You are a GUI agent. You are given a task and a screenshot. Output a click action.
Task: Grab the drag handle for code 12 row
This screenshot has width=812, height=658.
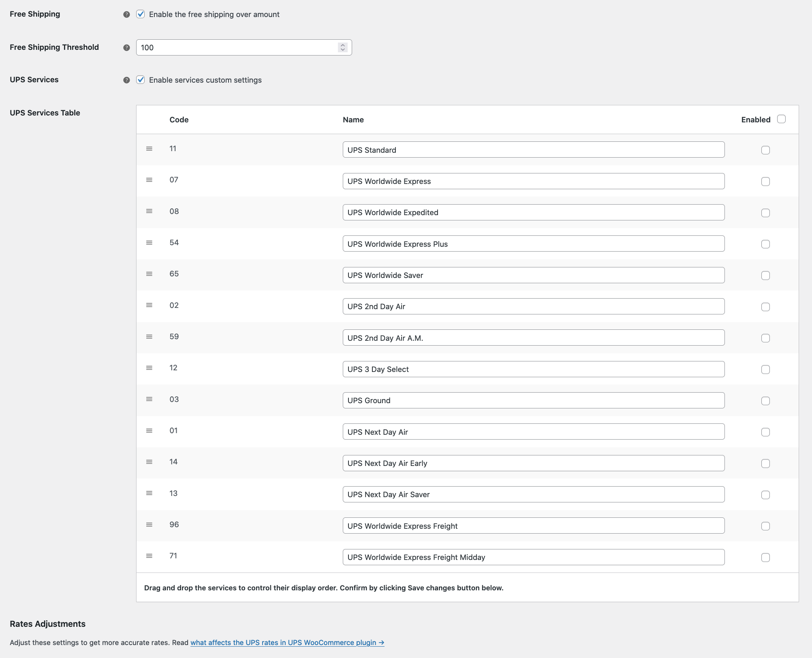149,368
